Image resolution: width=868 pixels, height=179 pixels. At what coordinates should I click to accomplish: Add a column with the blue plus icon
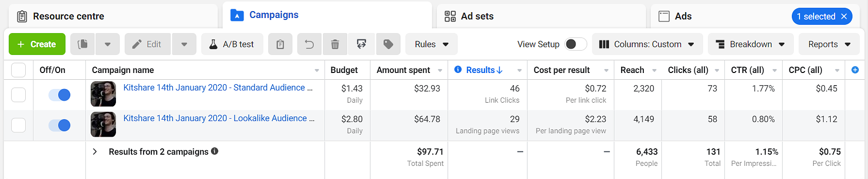pyautogui.click(x=855, y=70)
